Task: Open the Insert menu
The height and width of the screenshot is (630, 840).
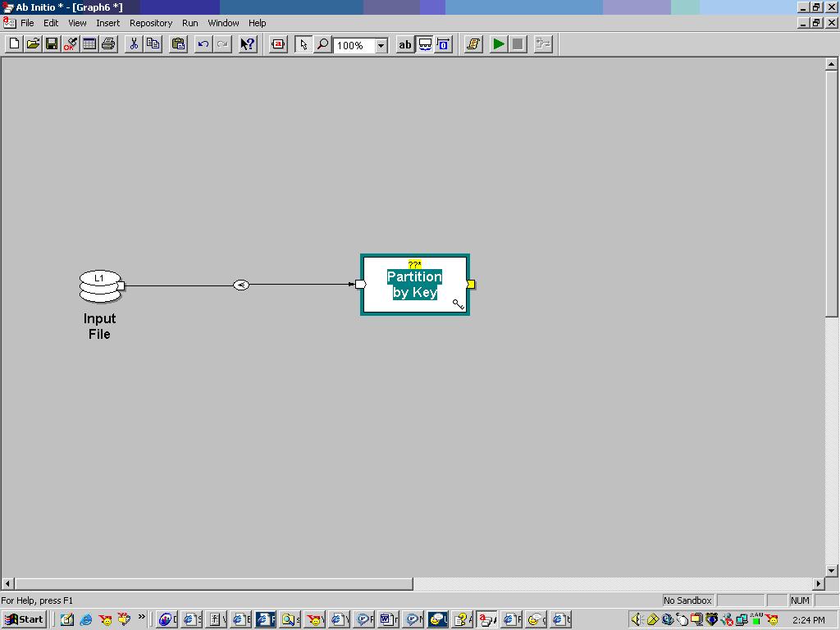Action: pos(107,23)
